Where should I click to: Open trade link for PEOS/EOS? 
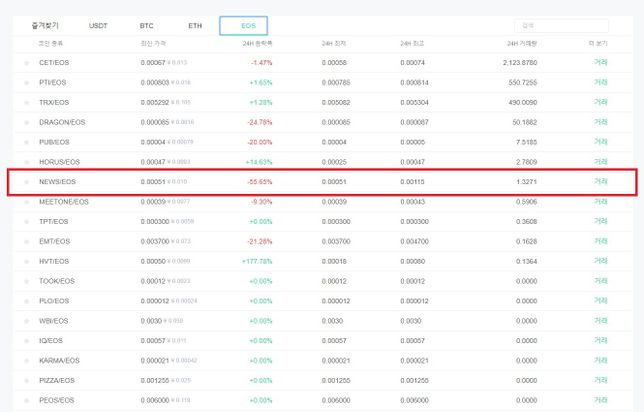(600, 400)
